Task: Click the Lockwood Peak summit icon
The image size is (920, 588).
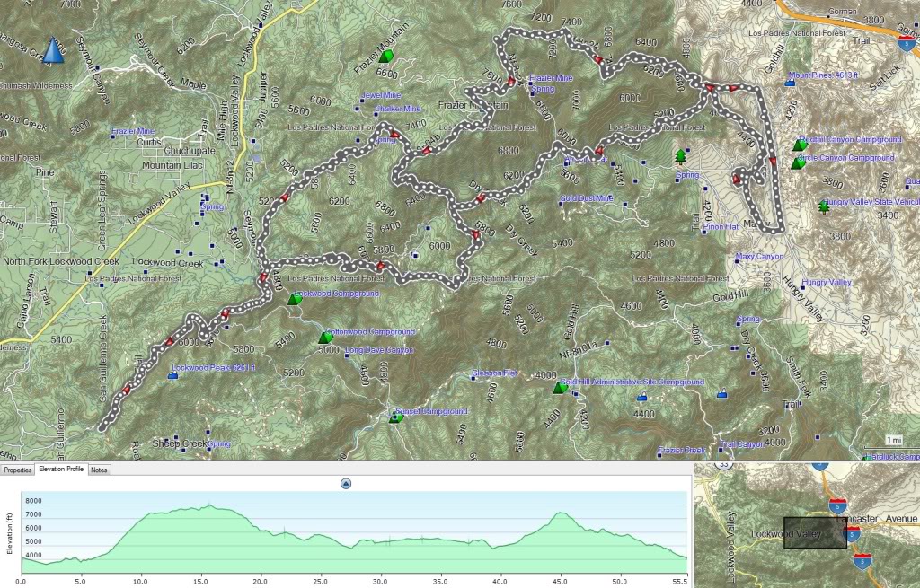Action: pyautogui.click(x=172, y=374)
